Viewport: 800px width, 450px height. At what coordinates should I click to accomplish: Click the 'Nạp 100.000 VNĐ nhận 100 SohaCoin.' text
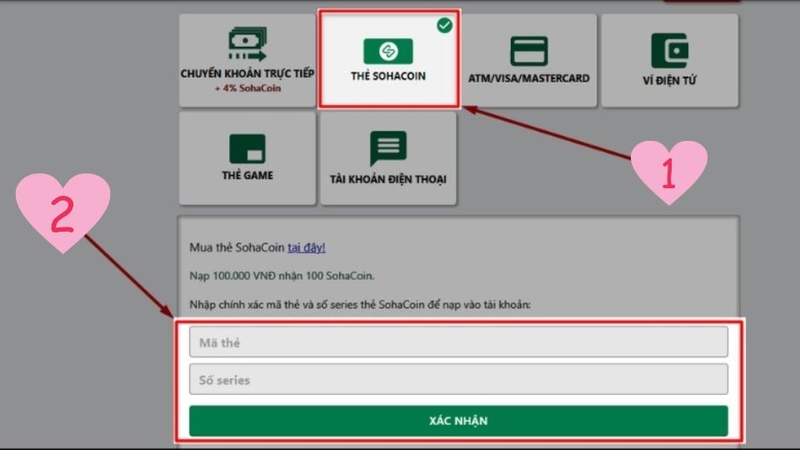click(x=282, y=276)
